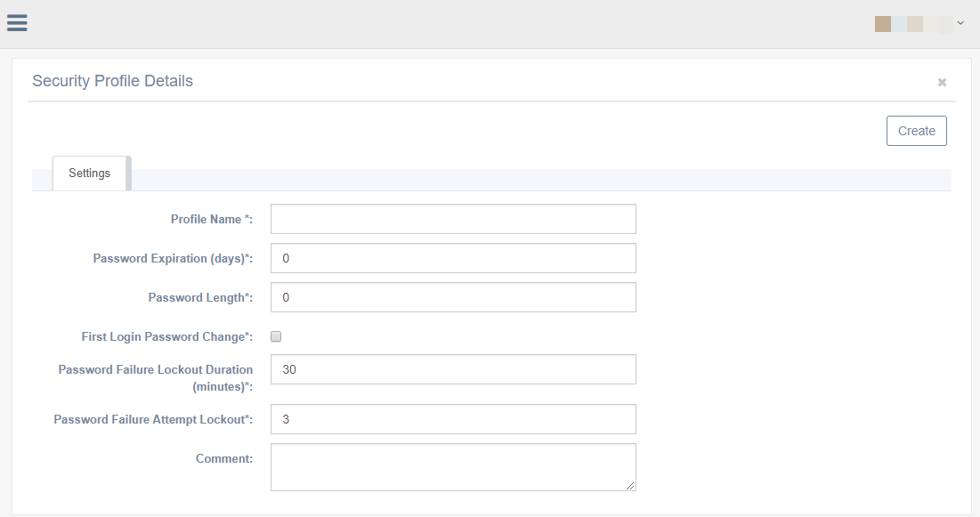Click the Password Failure Lockout Duration field
Screen dimensions: 980x517
click(x=453, y=369)
